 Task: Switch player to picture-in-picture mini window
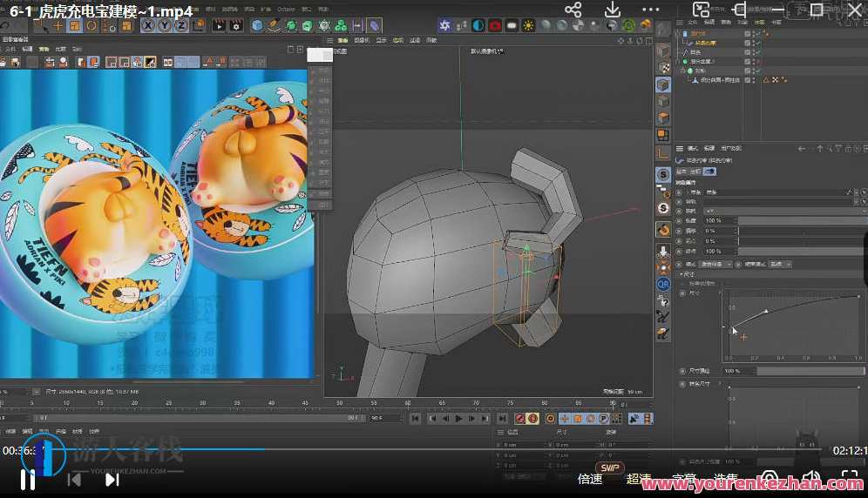(701, 10)
